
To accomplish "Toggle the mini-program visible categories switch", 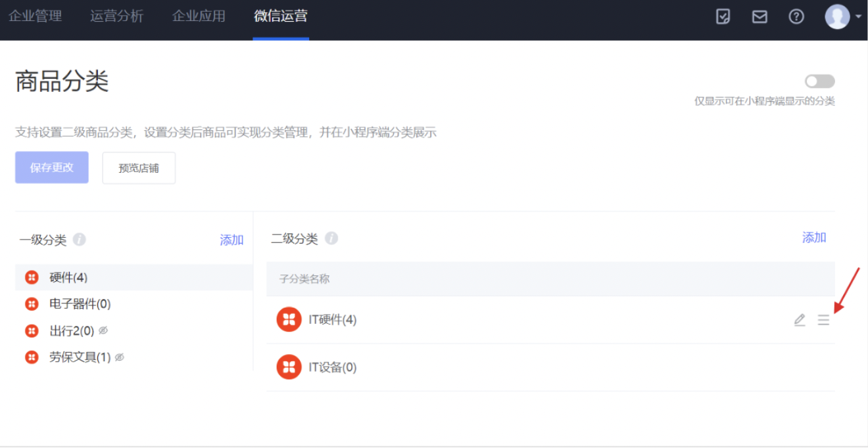I will click(x=819, y=81).
